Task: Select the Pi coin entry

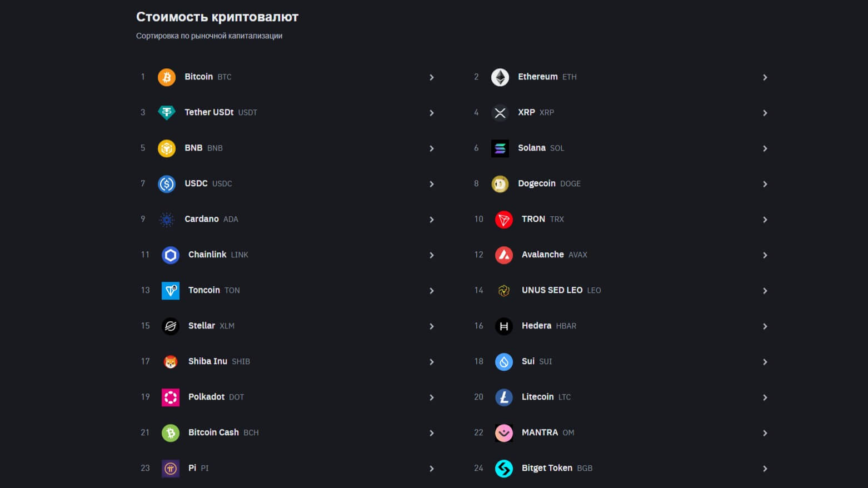Action: [x=192, y=468]
